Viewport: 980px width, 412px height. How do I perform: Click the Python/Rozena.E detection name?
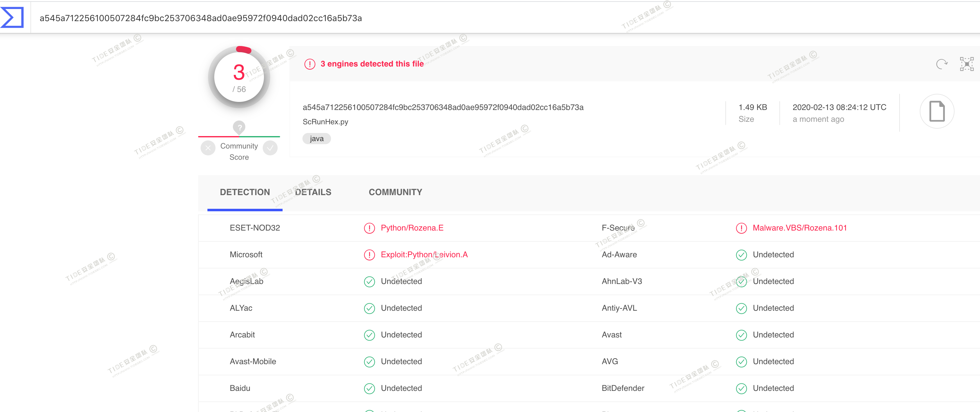(412, 228)
